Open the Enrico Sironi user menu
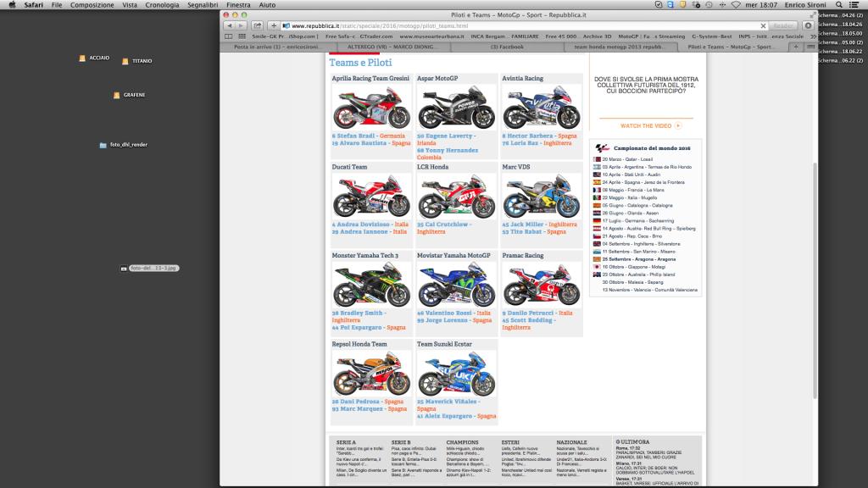This screenshot has width=868, height=488. (805, 4)
